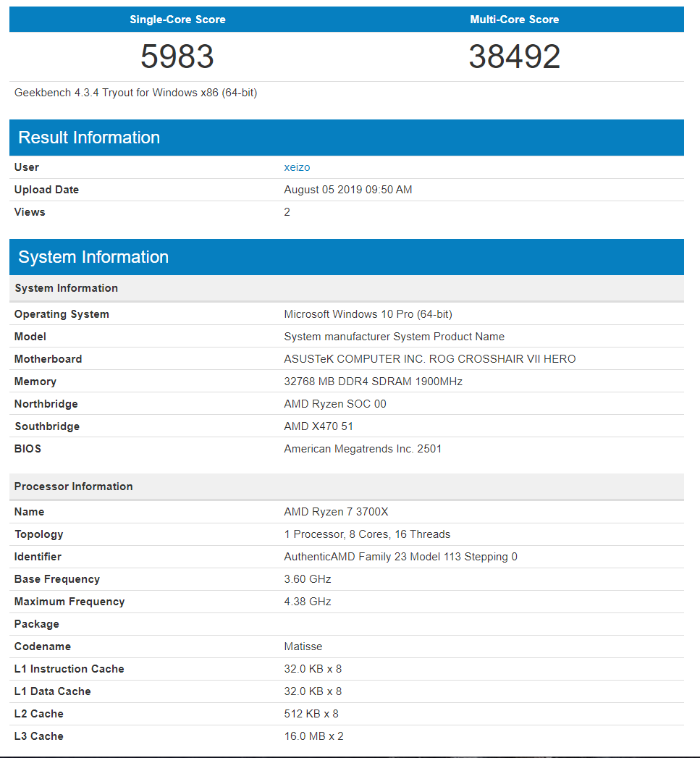Select AuthenticAMD Family 23 Model 113 identifier

[401, 557]
